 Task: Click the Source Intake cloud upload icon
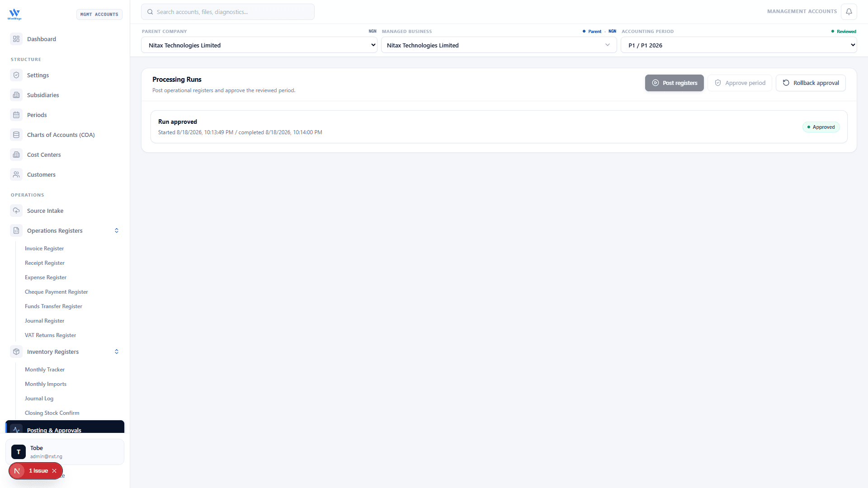pos(16,211)
